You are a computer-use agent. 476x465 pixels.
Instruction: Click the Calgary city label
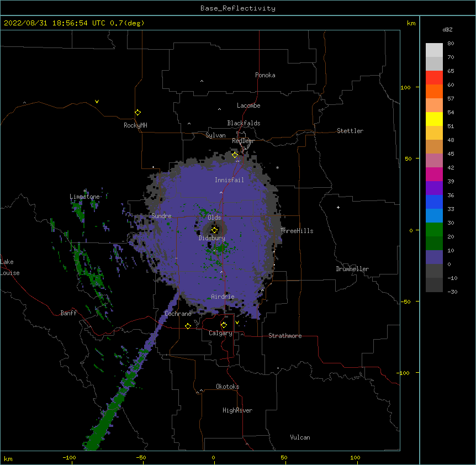(220, 333)
